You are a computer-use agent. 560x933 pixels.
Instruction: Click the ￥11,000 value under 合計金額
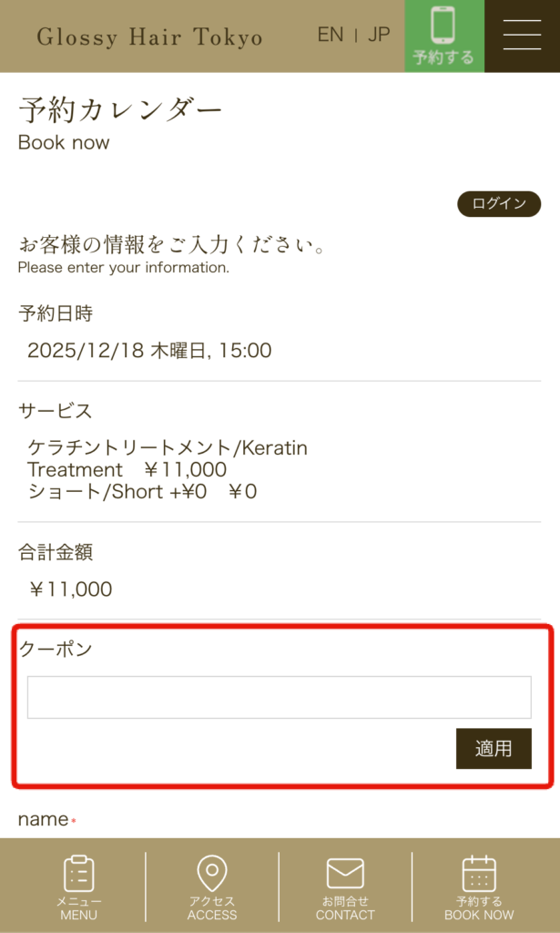pyautogui.click(x=71, y=590)
